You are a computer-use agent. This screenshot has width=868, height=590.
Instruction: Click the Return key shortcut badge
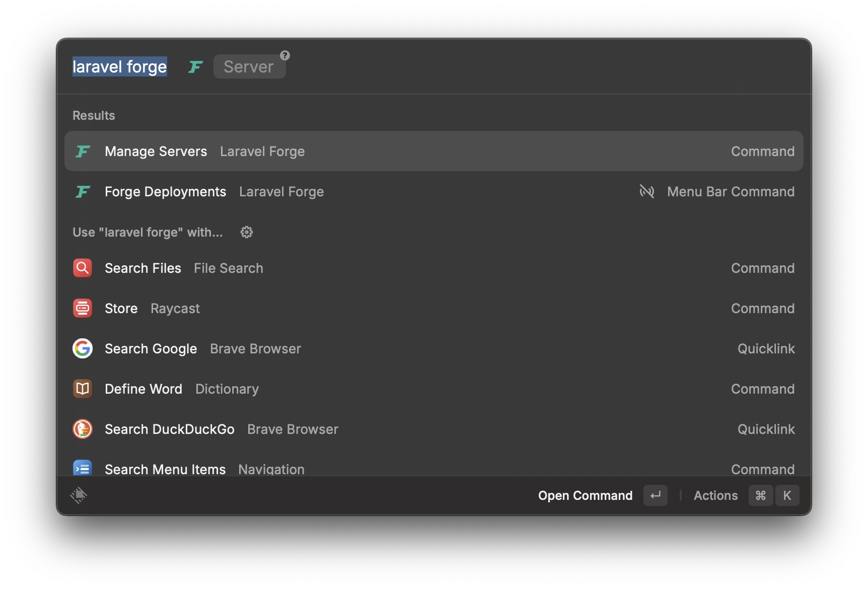point(656,495)
